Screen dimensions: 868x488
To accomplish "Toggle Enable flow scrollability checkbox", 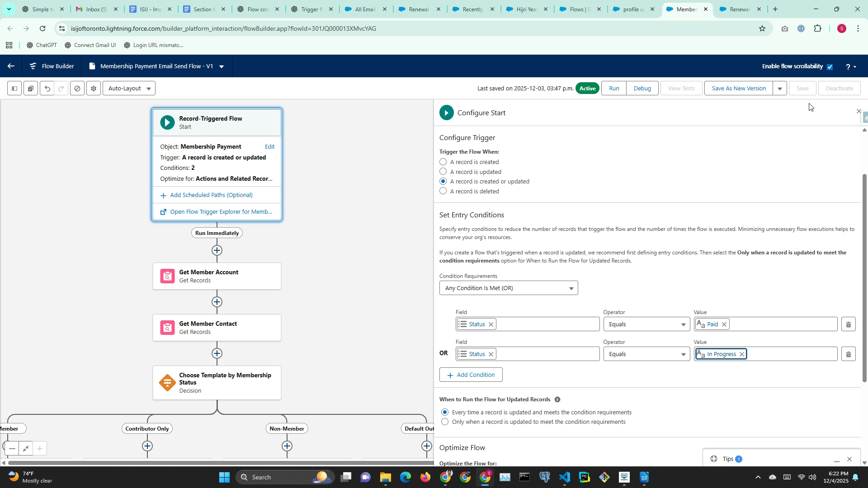I will [830, 67].
